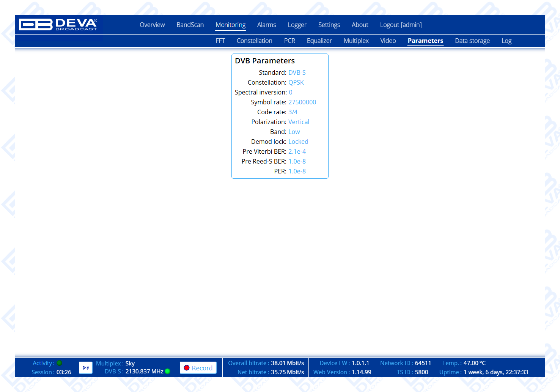
Task: Switch to the FFT tab
Action: click(220, 41)
